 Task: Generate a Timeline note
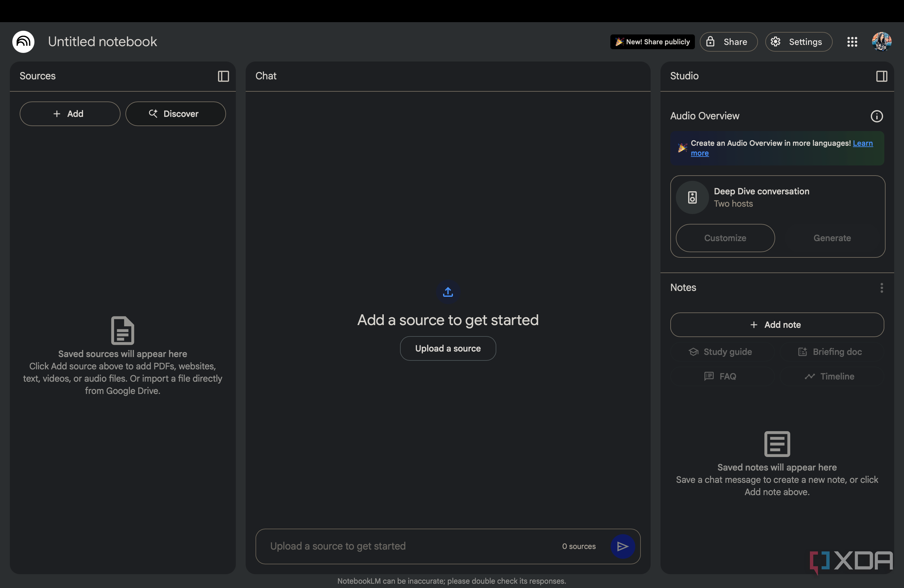coord(831,376)
